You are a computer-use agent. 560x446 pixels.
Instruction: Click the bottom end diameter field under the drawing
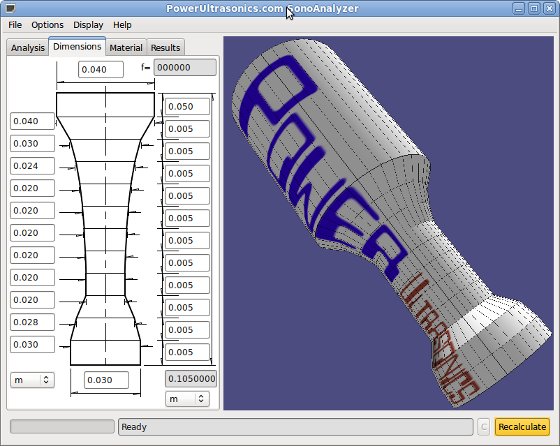[x=106, y=380]
